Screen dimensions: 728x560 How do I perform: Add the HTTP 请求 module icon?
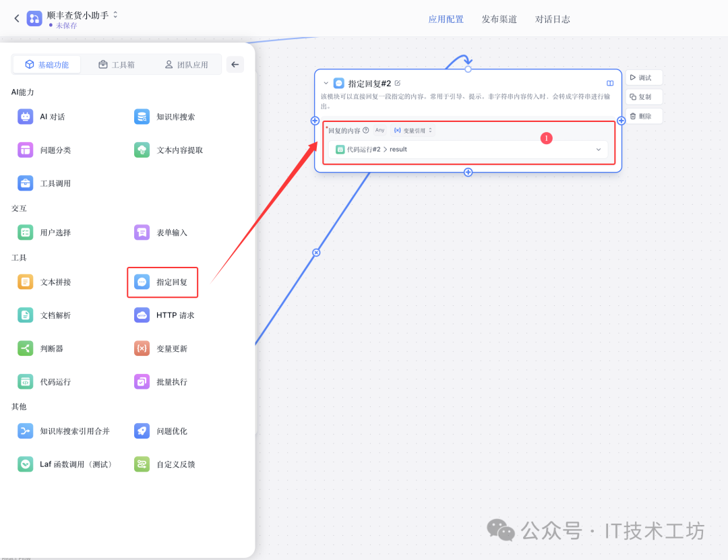142,315
